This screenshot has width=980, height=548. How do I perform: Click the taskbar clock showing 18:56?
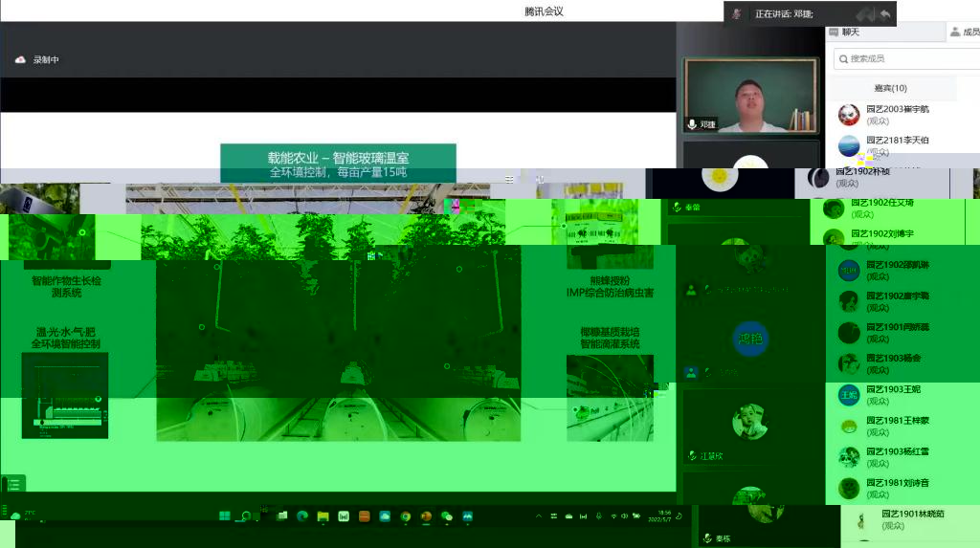click(x=659, y=516)
